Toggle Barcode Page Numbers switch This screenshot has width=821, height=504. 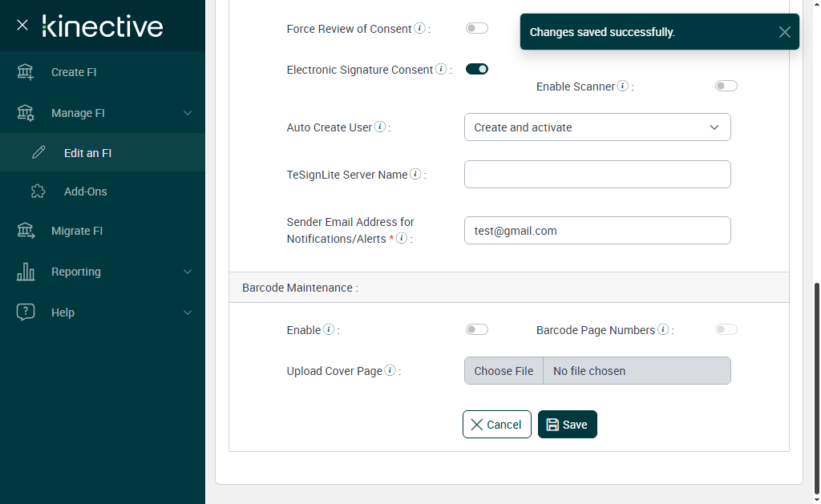pyautogui.click(x=726, y=329)
